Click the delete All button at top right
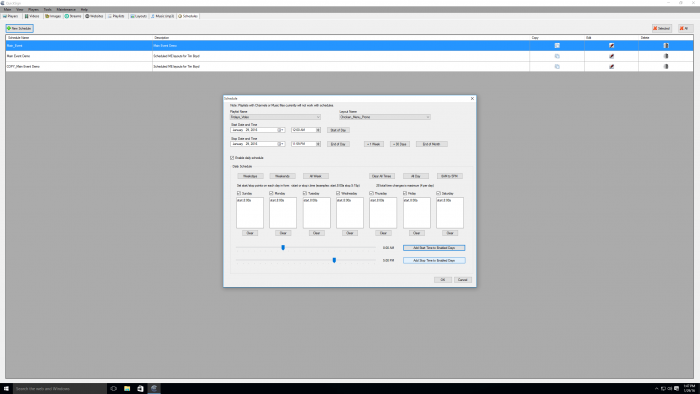This screenshot has height=394, width=700. point(685,28)
